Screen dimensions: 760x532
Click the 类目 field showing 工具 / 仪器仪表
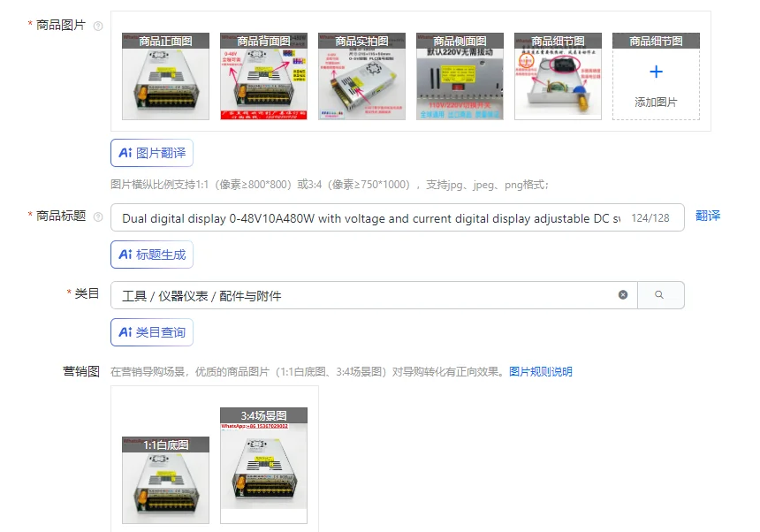374,295
